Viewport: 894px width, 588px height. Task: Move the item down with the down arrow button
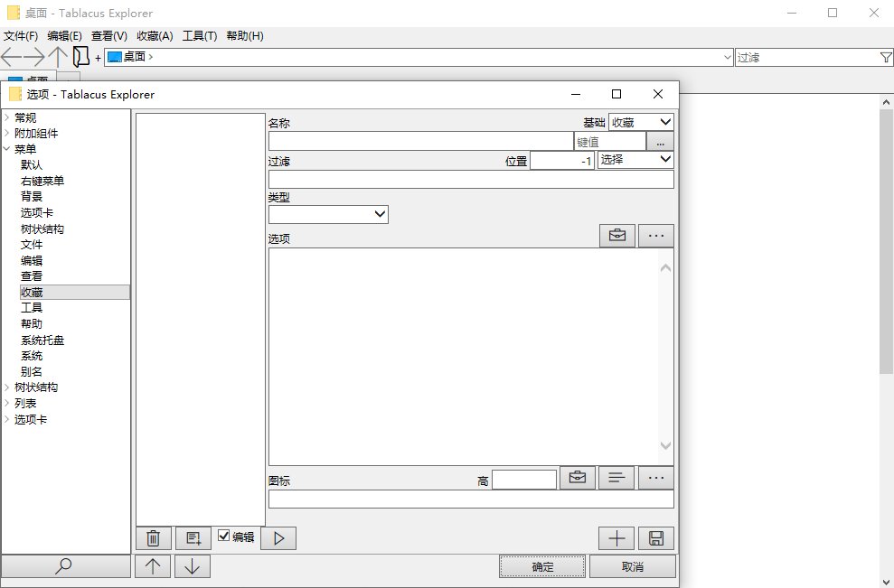(x=193, y=566)
